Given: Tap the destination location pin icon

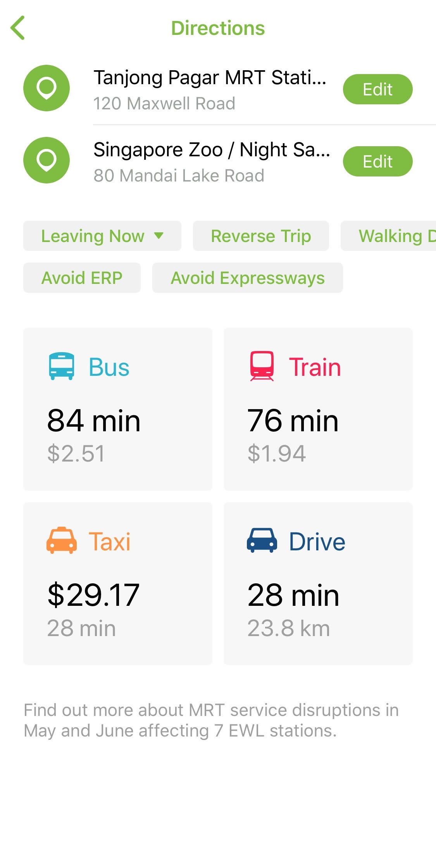Looking at the screenshot, I should tap(47, 160).
